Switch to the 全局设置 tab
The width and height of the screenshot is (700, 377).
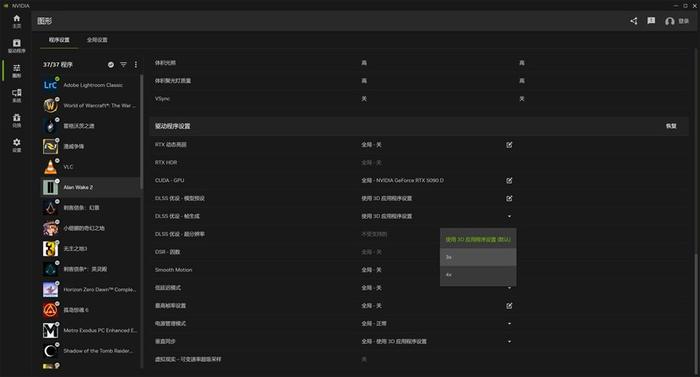point(97,40)
